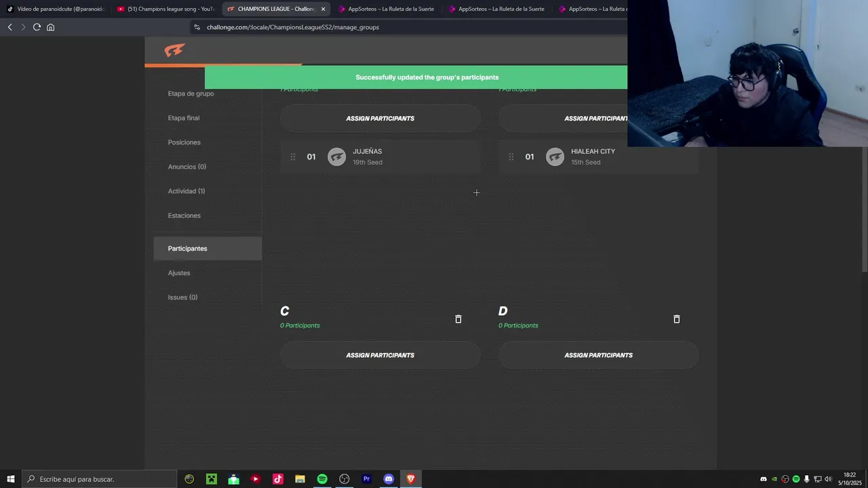Screen dimensions: 868x488
Task: Click the 19th Seed label
Action: pyautogui.click(x=368, y=163)
